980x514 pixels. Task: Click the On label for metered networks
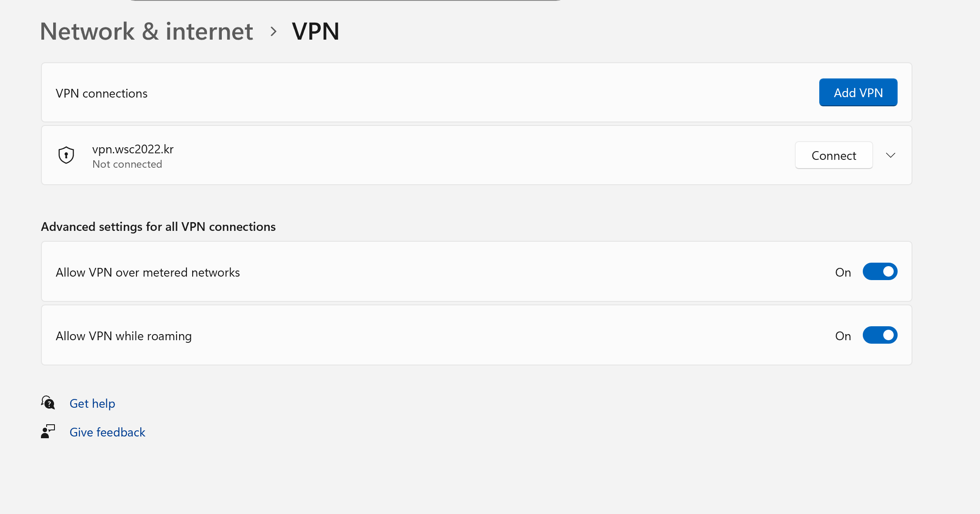[843, 272]
